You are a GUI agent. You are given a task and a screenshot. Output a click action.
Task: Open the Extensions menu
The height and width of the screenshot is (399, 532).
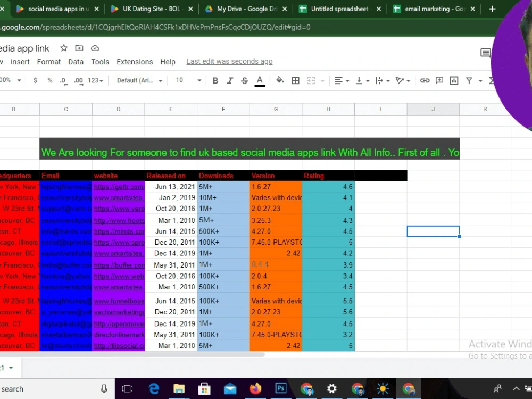[x=135, y=62]
